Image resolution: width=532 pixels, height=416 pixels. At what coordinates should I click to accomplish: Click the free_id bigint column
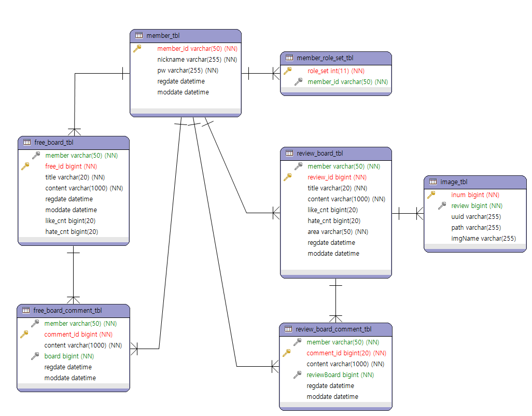(x=71, y=166)
